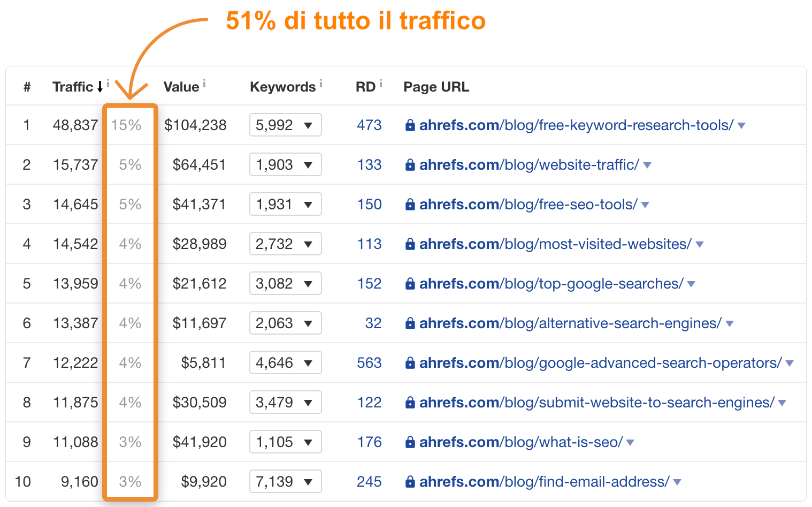Click the 152 referring domains link

tap(369, 284)
